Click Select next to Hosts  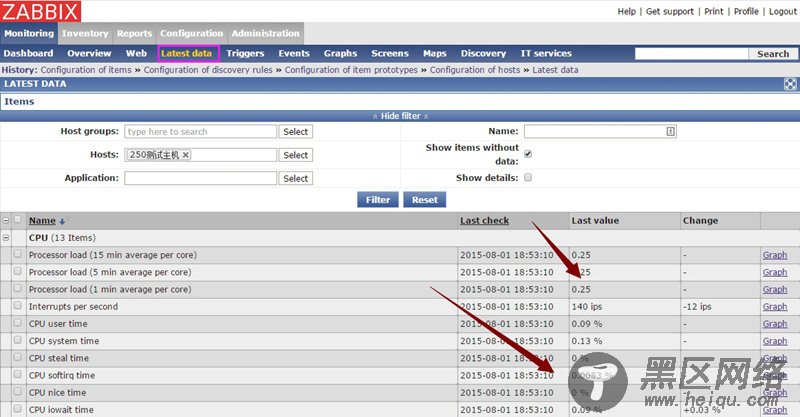click(295, 155)
